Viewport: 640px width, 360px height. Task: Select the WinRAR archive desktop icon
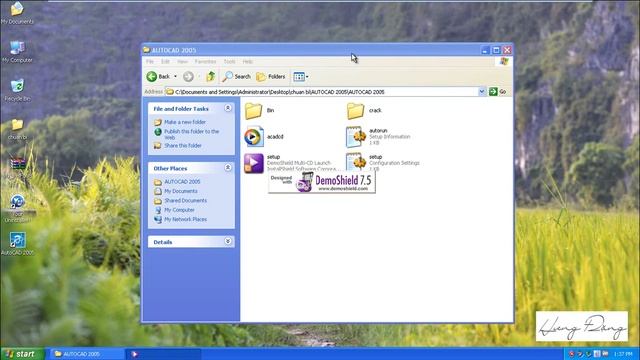17,164
